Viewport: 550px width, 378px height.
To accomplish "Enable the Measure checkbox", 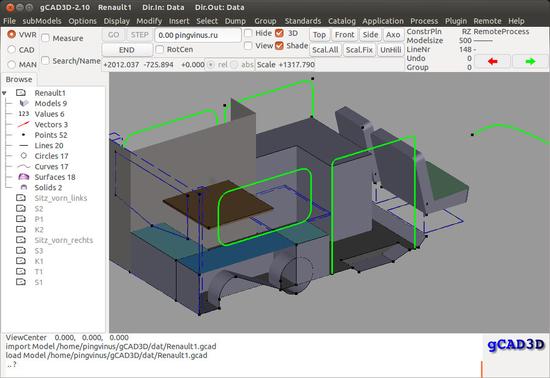I will [45, 38].
